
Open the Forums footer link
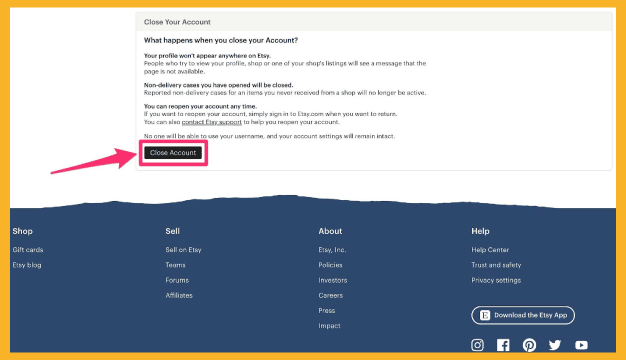tap(177, 280)
